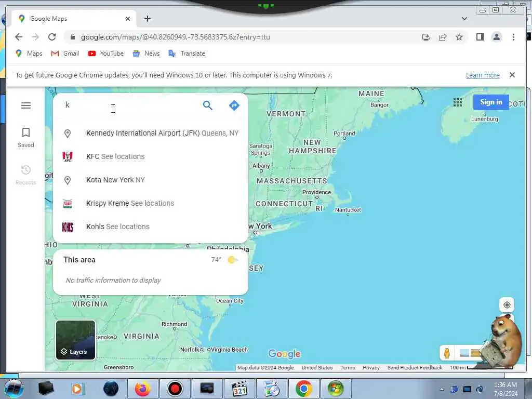The height and width of the screenshot is (399, 532).
Task: Open the YouTube bookmark
Action: 105,54
